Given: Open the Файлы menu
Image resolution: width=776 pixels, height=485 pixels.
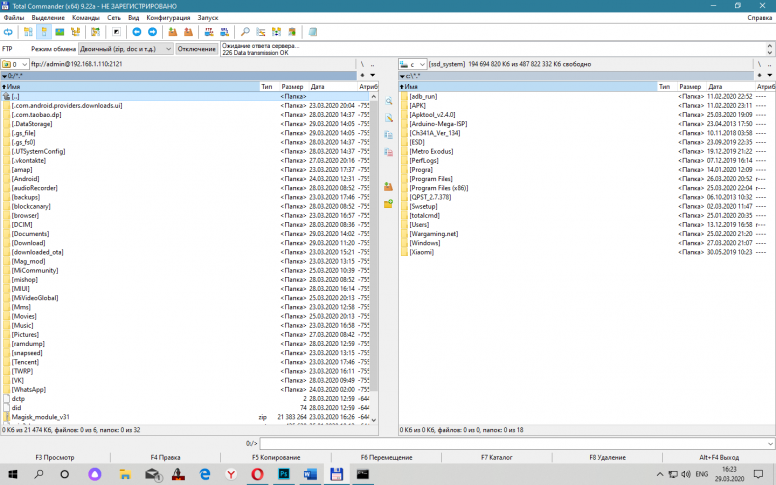Looking at the screenshot, I should tap(14, 18).
